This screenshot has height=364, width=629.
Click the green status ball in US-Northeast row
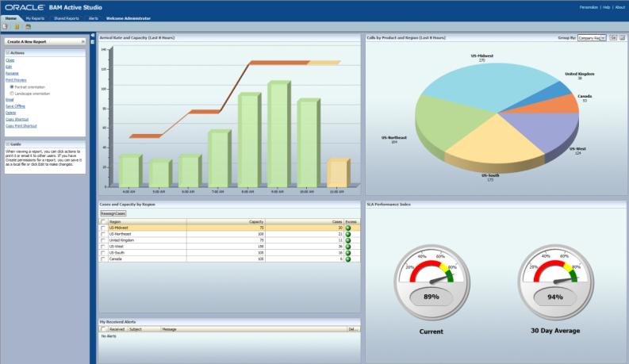click(347, 234)
